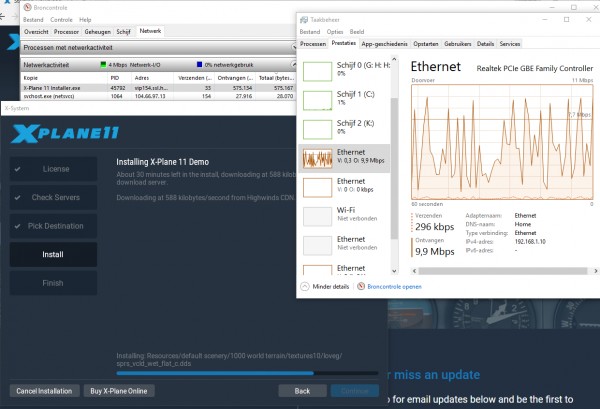
Task: Collapse the Netwerkactiviteit section
Action: pos(293,64)
